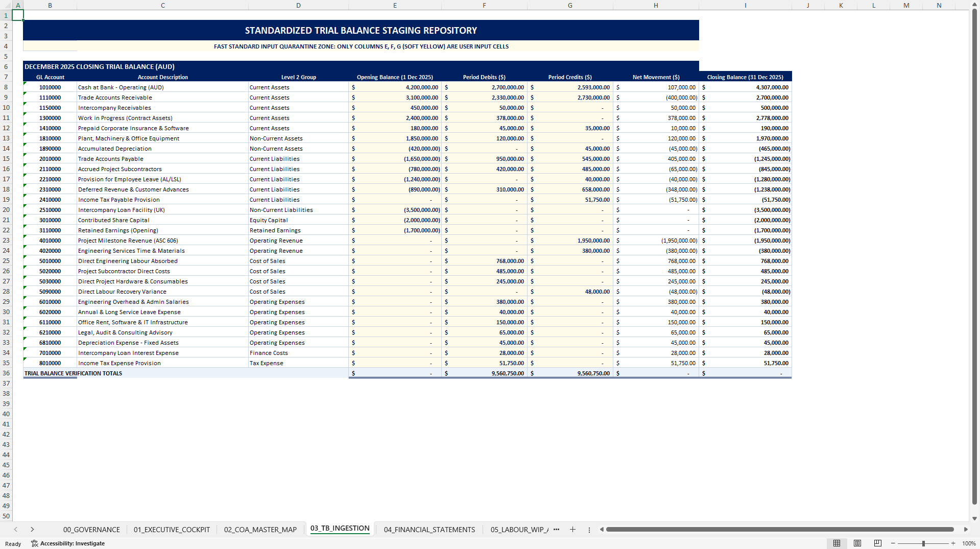Click the TRIAL BALANCE VERIFICATION TOTALS label
Screen dimensions: 980x549
(73, 373)
